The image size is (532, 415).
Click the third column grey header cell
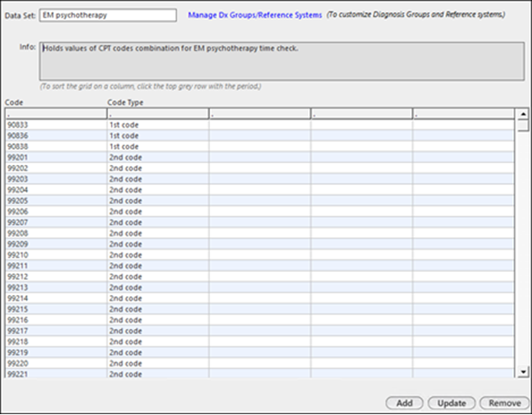(x=259, y=114)
